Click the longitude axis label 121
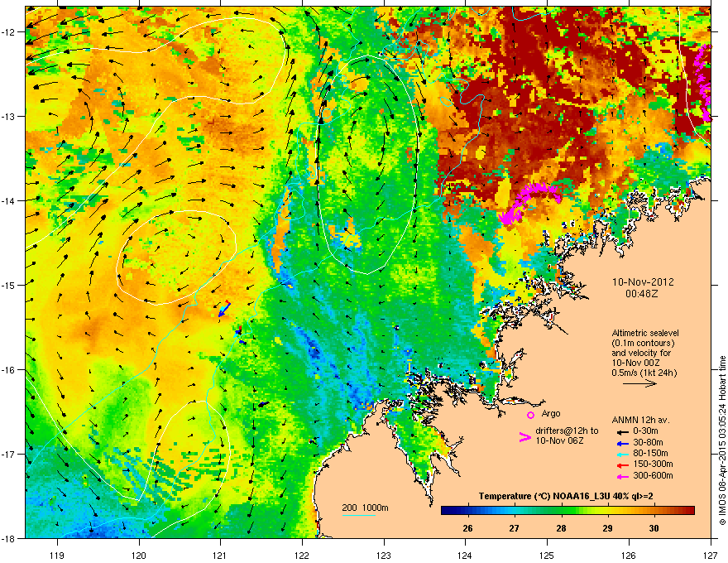This screenshot has height=563, width=728. pos(220,555)
